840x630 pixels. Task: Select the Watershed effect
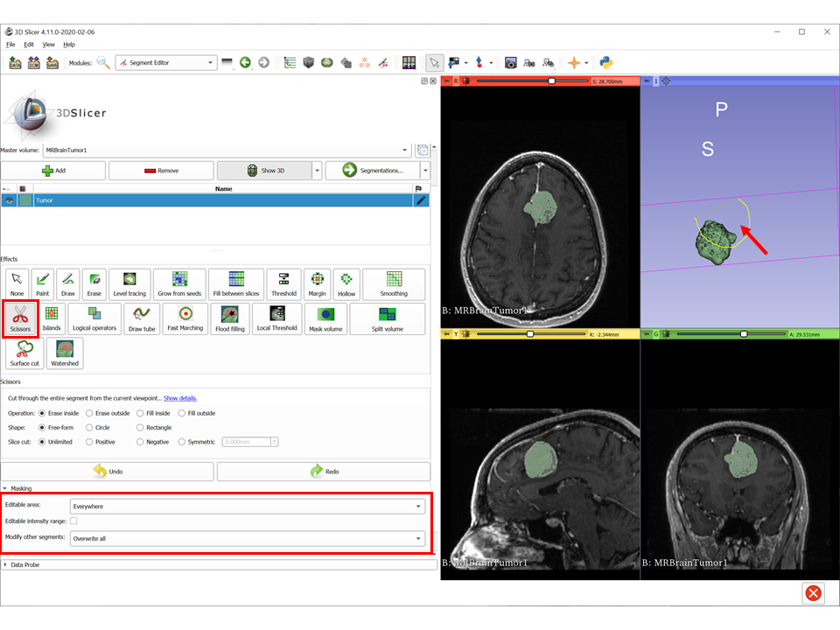pyautogui.click(x=65, y=353)
